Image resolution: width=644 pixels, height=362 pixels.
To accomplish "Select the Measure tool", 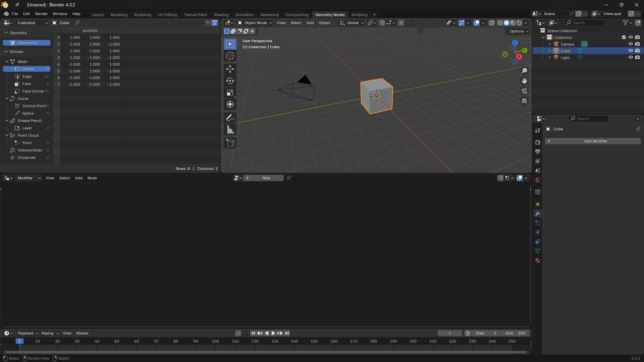I will [230, 130].
